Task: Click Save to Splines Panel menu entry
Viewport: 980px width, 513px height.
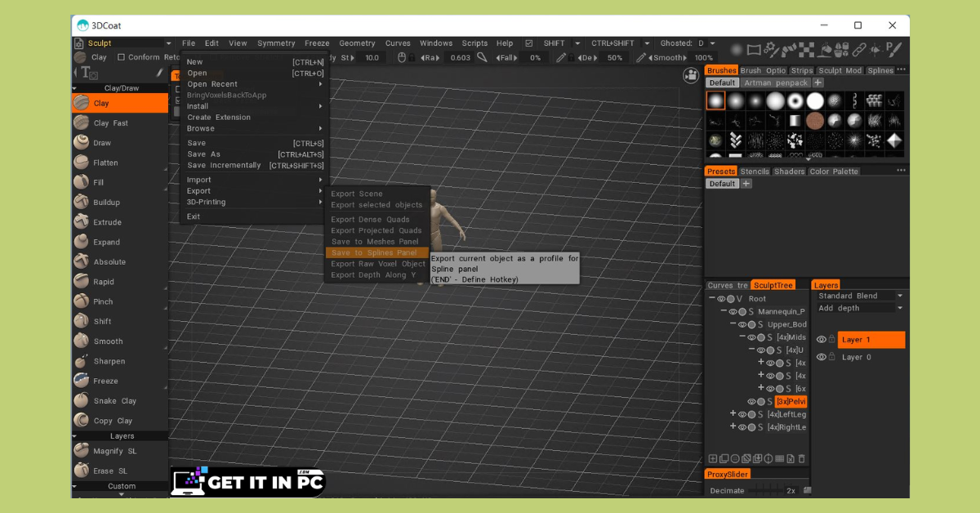Action: (376, 253)
